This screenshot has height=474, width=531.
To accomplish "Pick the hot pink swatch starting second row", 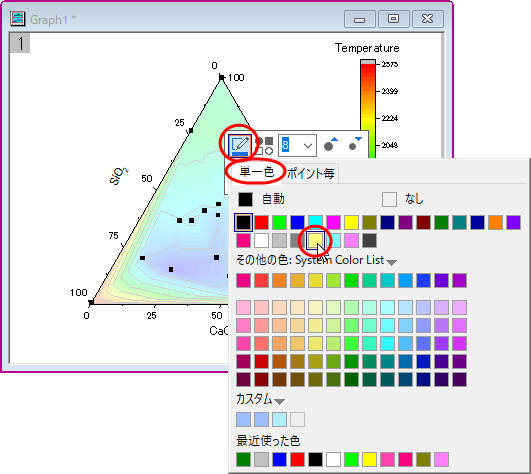I will (243, 240).
